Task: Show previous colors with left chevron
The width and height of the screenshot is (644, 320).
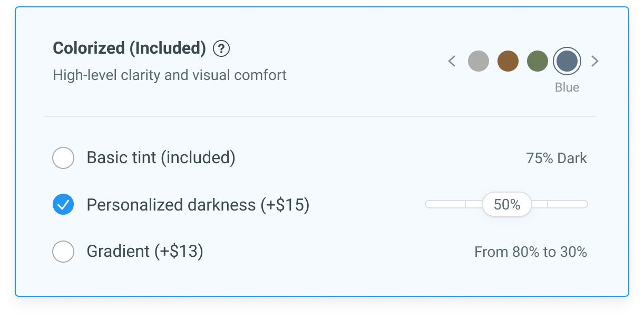Action: [x=452, y=61]
